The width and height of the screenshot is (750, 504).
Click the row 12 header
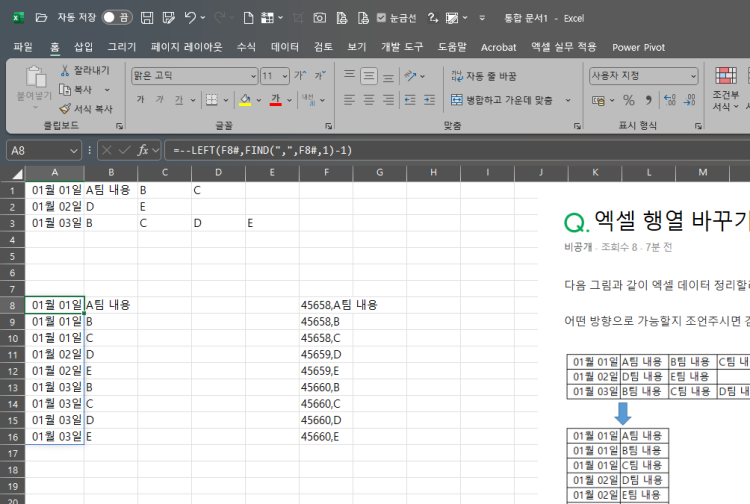click(x=12, y=371)
